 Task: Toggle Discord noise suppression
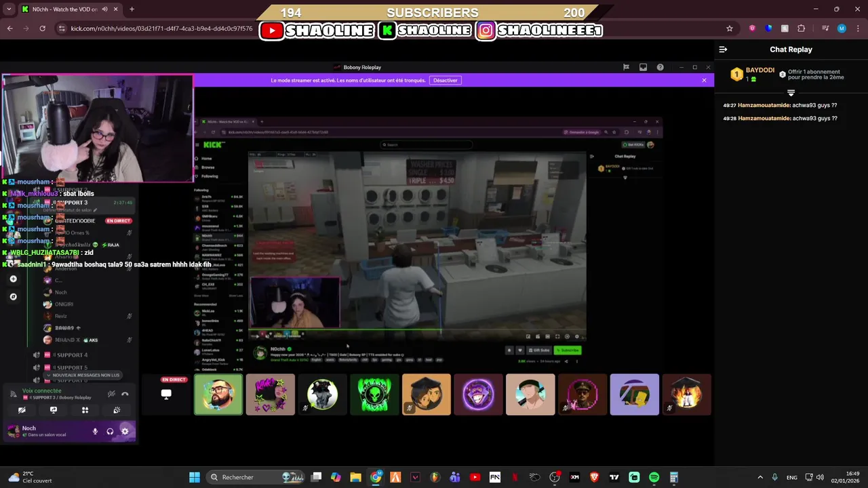click(x=111, y=394)
